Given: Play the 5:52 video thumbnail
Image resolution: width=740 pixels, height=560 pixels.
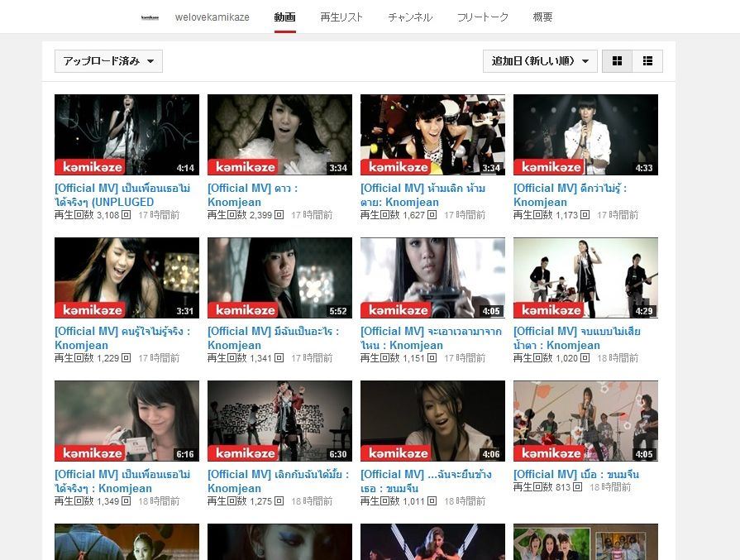Looking at the screenshot, I should pyautogui.click(x=279, y=278).
